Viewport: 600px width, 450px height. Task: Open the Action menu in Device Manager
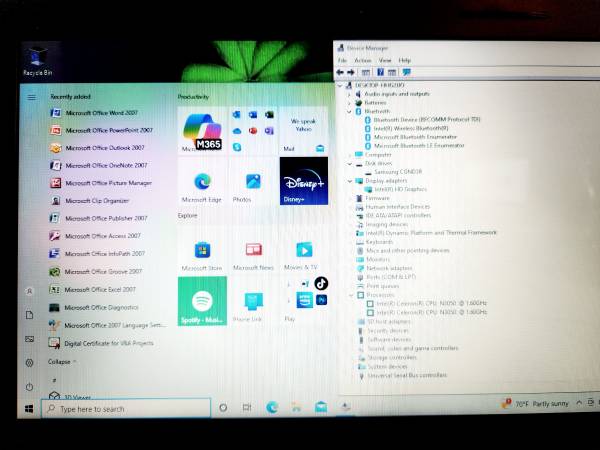363,60
